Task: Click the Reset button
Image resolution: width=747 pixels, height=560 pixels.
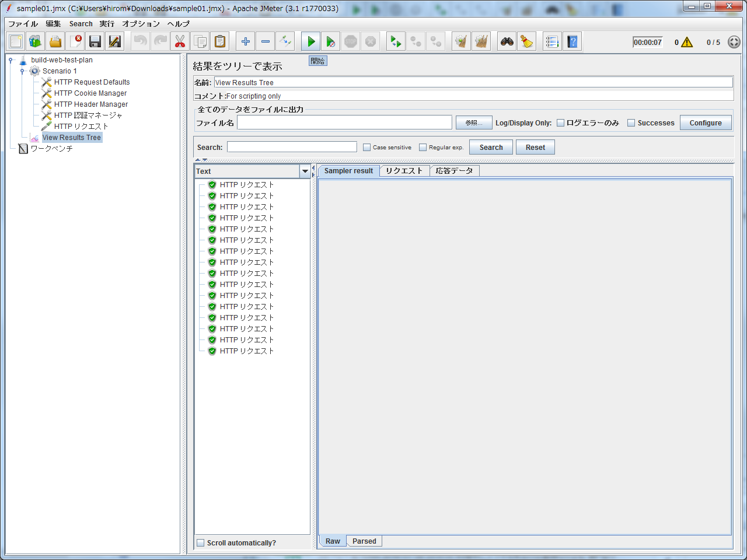Action: (x=535, y=148)
